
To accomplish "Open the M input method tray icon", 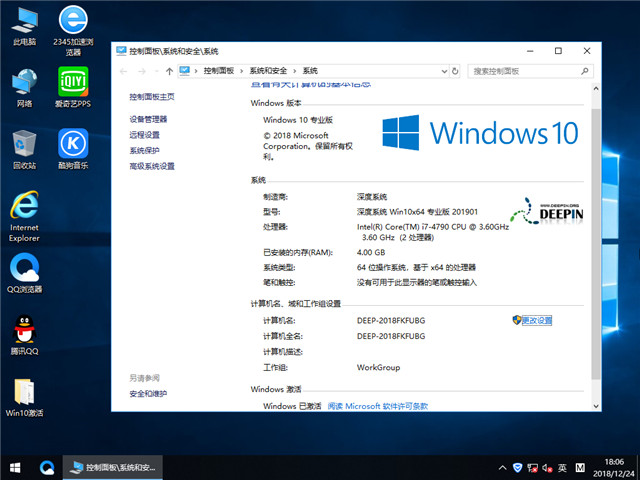I will point(580,468).
